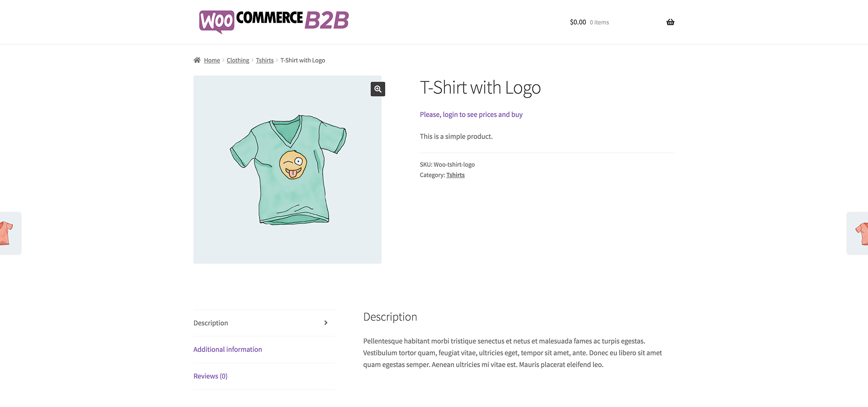Go to Home via breadcrumb link
868x407 pixels.
pos(212,61)
